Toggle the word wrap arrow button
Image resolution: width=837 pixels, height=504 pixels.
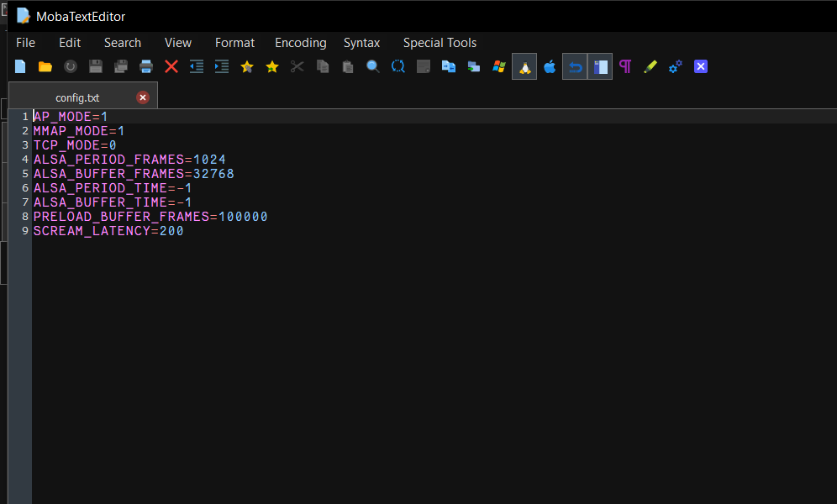(x=575, y=66)
